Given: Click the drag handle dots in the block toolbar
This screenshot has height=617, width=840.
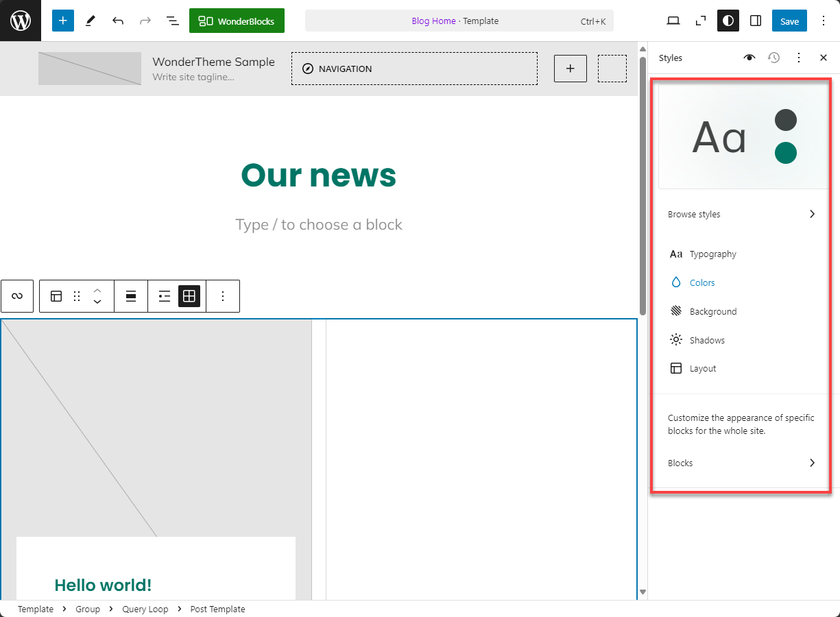Looking at the screenshot, I should (76, 296).
